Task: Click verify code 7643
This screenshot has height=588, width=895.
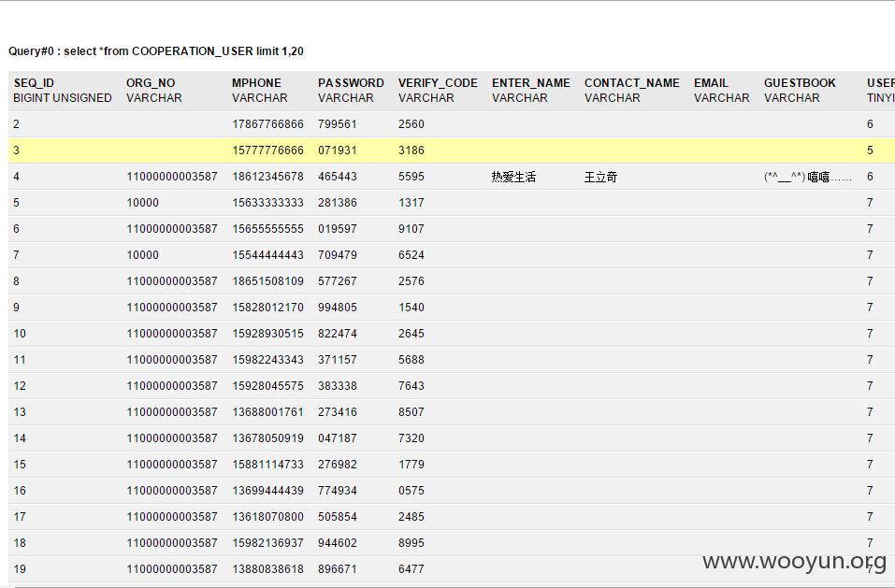Action: [411, 386]
